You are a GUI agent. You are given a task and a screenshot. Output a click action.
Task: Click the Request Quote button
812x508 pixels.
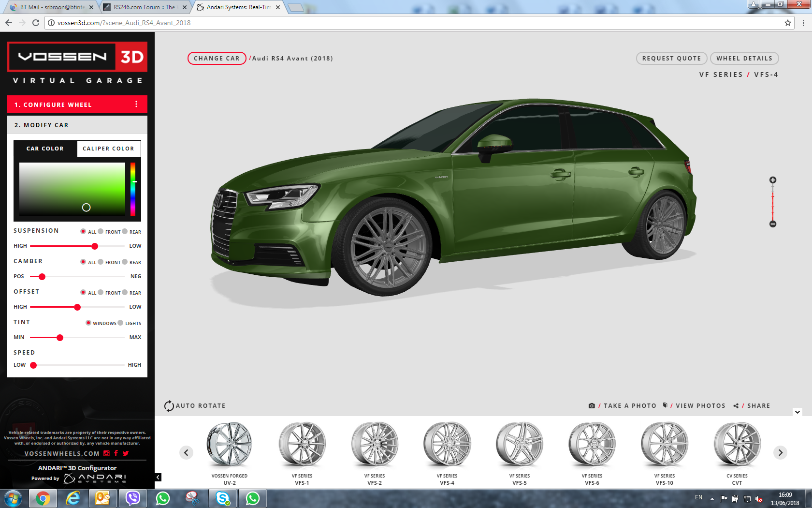[x=671, y=59]
